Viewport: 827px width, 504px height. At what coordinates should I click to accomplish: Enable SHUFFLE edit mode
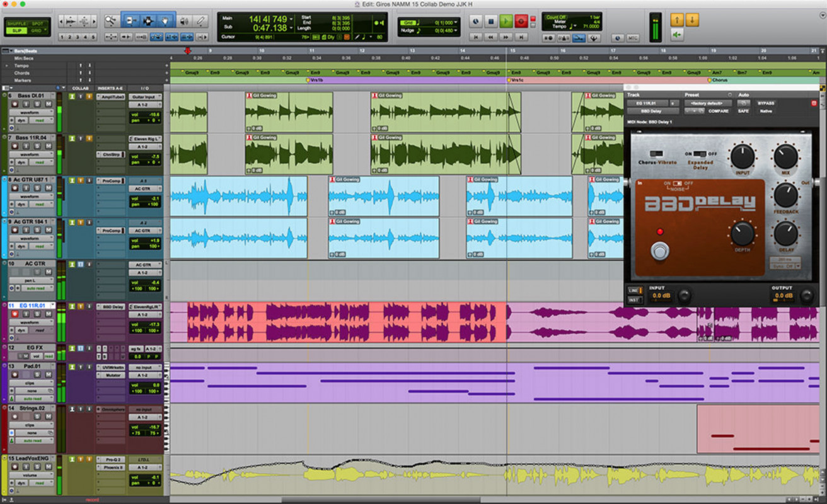tap(16, 23)
